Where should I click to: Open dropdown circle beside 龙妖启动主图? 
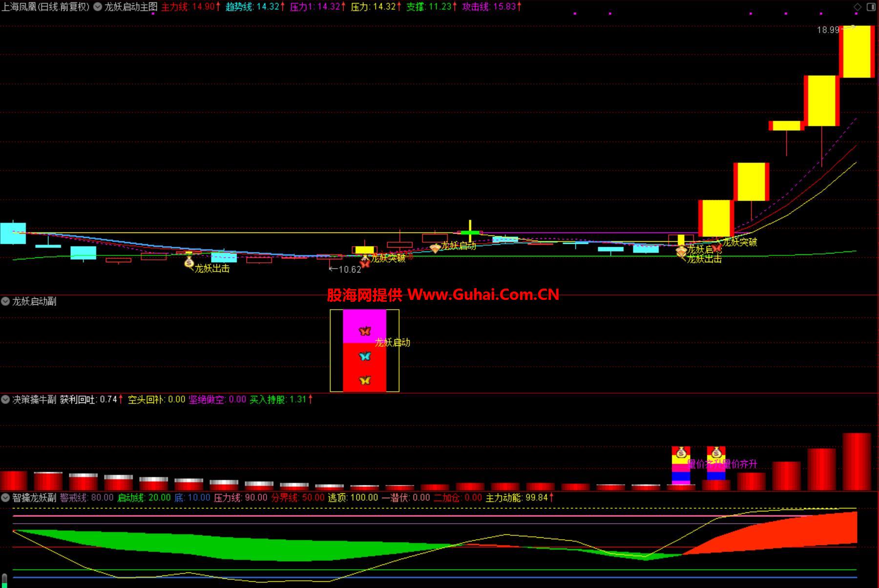click(x=98, y=7)
